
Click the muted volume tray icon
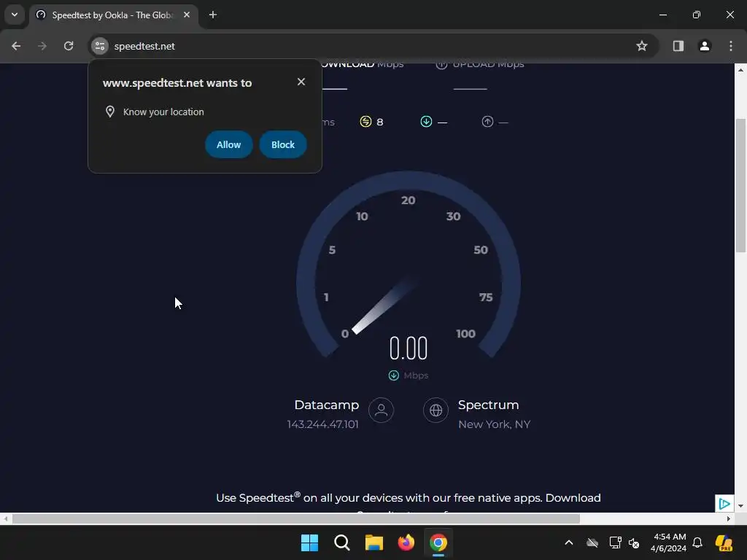[x=634, y=542]
